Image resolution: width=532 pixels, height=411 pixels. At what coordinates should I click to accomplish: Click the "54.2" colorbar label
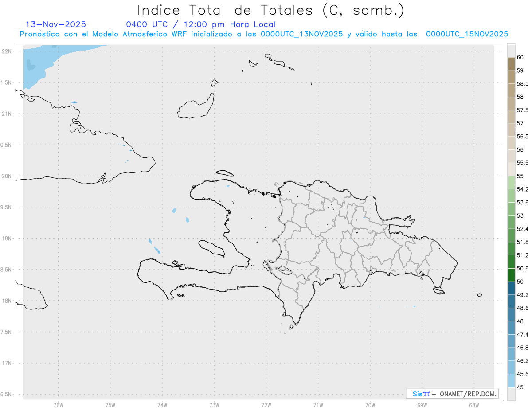coord(522,189)
